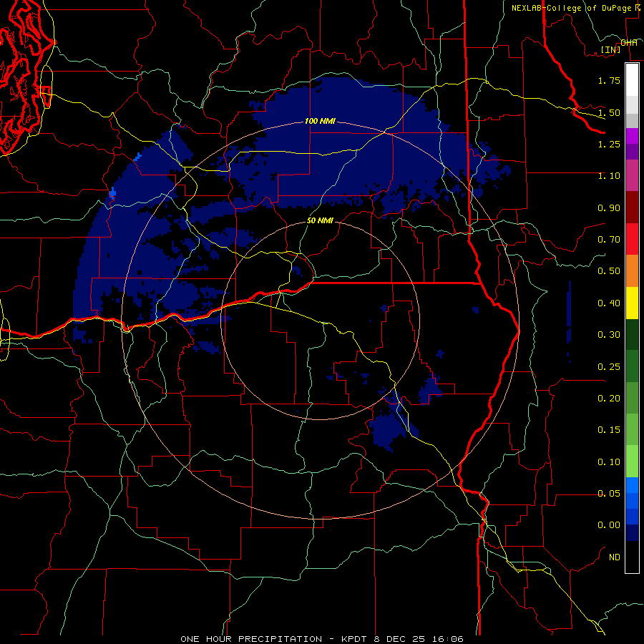Select the bright magenta legend swatch
Viewport: 644px width, 644px height.
(x=632, y=136)
